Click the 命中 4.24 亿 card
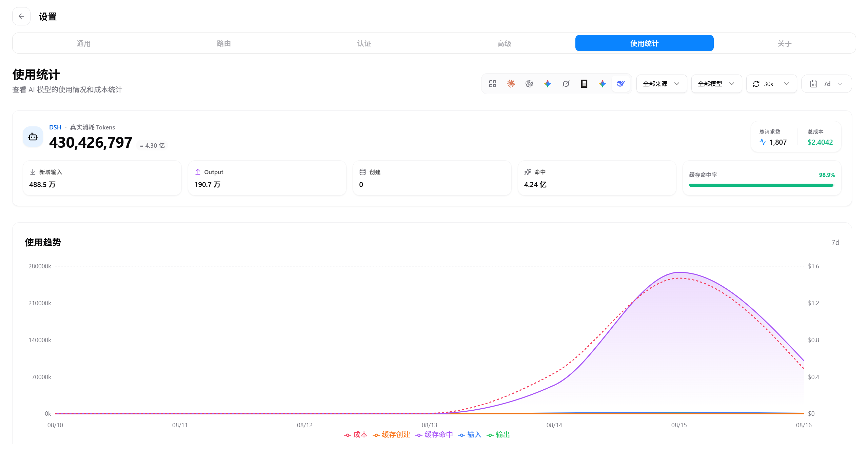Screen dimensions: 868x452 point(597,178)
